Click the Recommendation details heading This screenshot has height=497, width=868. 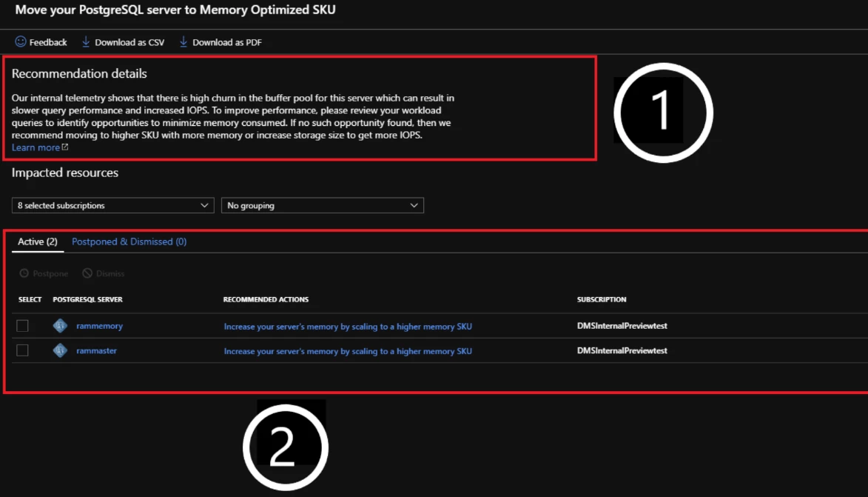point(79,73)
